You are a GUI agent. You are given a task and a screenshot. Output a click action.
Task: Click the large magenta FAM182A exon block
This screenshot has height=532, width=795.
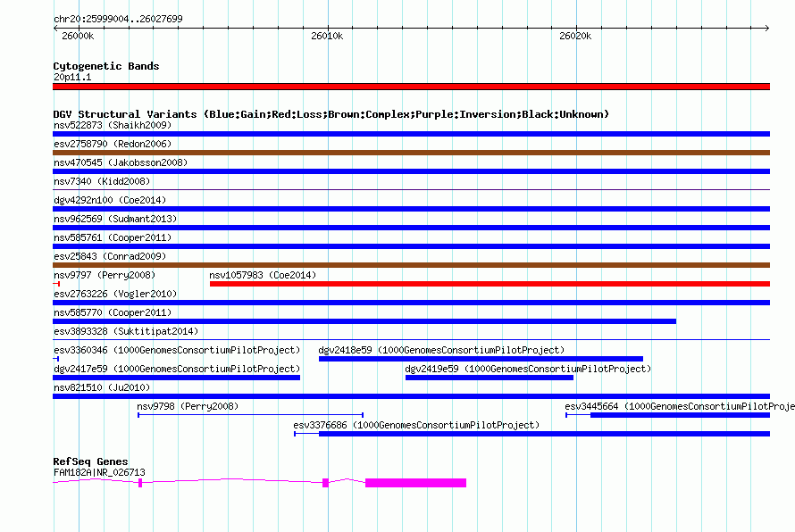pyautogui.click(x=415, y=483)
